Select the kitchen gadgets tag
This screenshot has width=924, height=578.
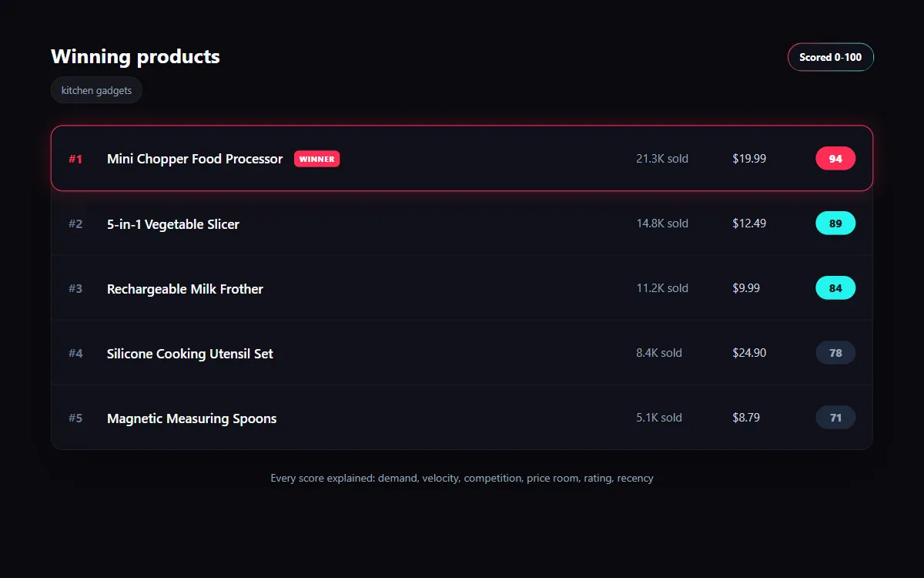tap(96, 90)
